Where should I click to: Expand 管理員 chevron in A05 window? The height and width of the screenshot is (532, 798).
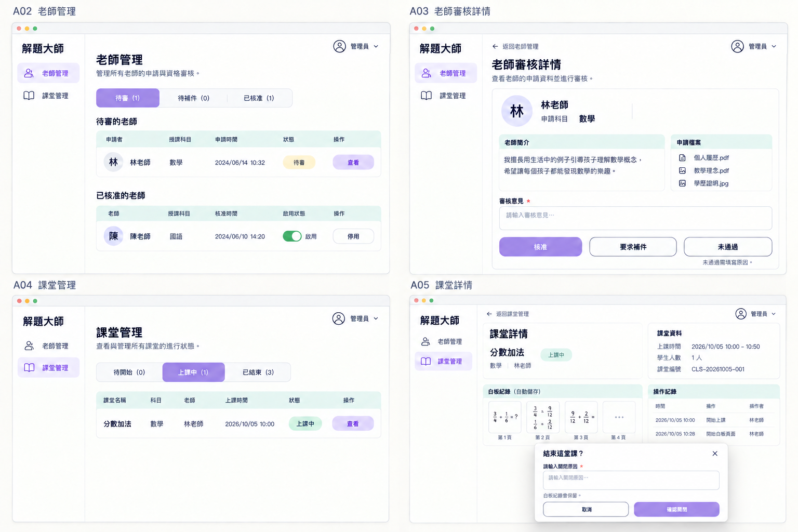[x=774, y=314]
